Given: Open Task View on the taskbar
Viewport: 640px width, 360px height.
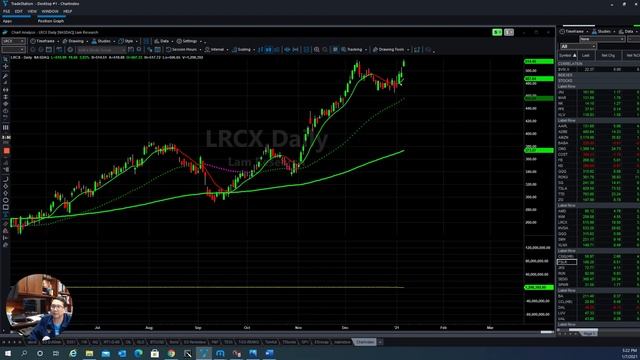Looking at the screenshot, I should coord(56,353).
